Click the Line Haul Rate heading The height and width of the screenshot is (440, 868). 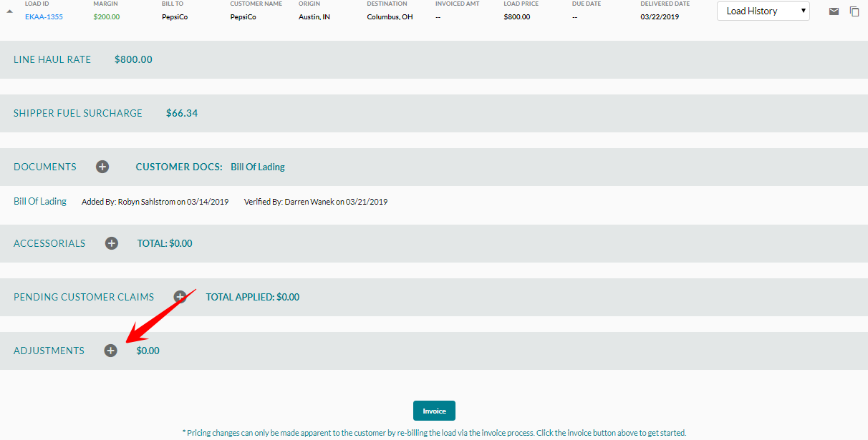[52, 59]
